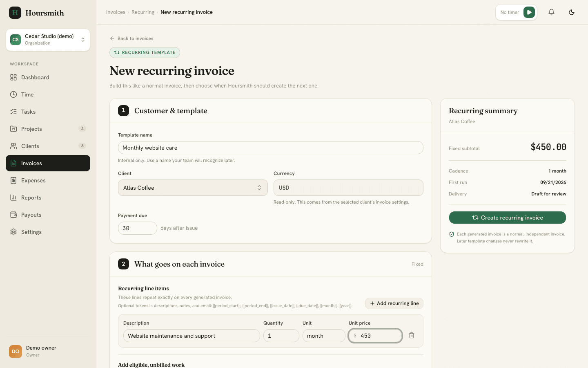Click the Hoursmith logo icon

tap(15, 13)
